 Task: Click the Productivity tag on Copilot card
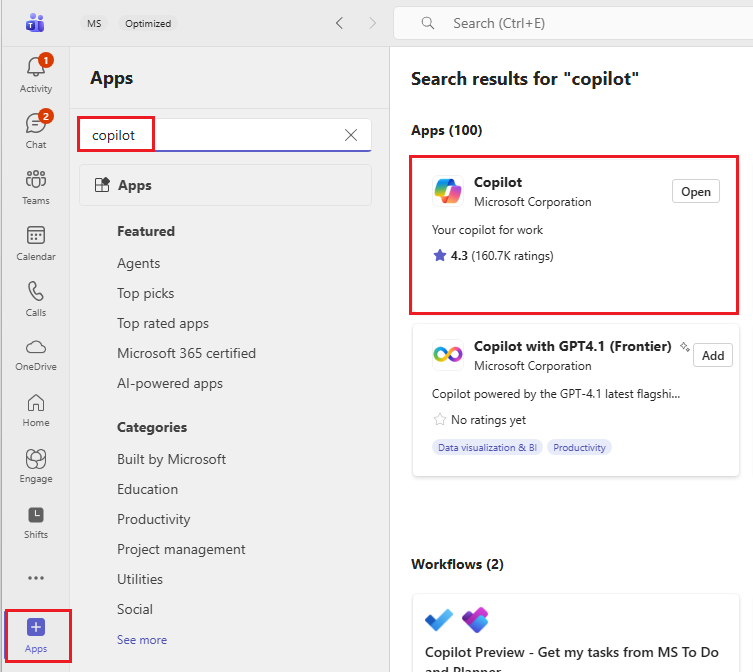point(580,447)
